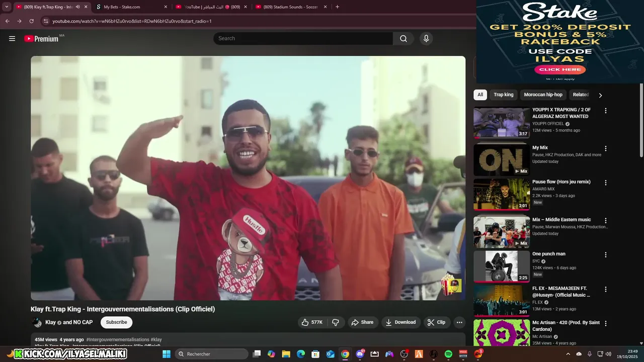Screen dimensions: 644x362
Task: Open Microsoft Edge from the taskbar
Action: (x=300, y=354)
